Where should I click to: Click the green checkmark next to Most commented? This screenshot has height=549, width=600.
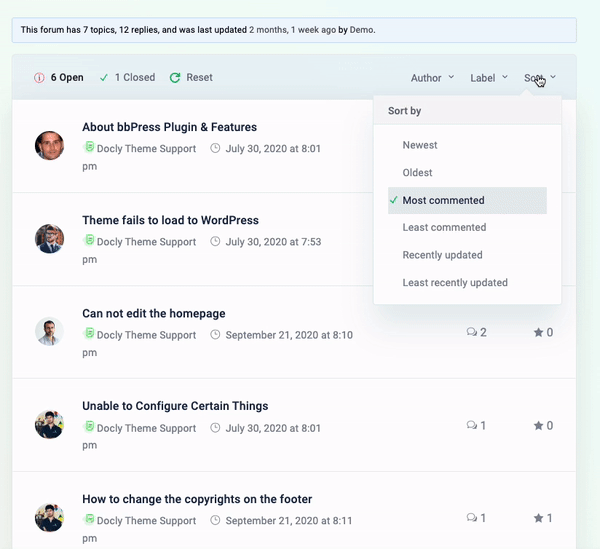click(394, 200)
